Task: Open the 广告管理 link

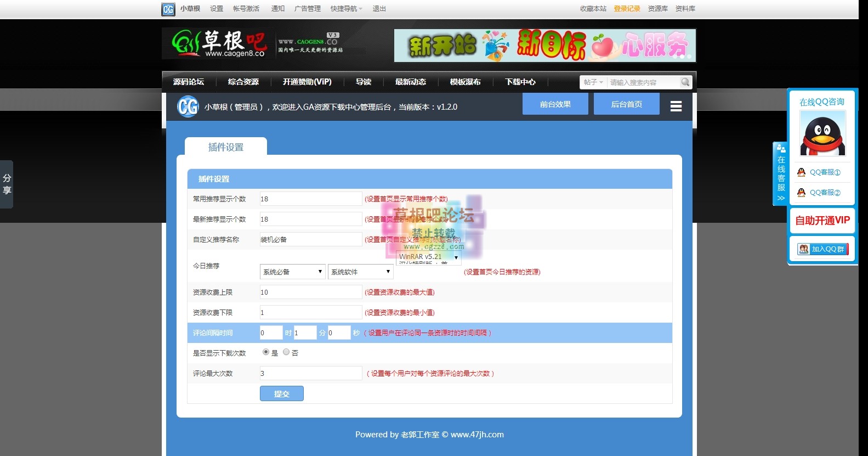Action: tap(308, 9)
